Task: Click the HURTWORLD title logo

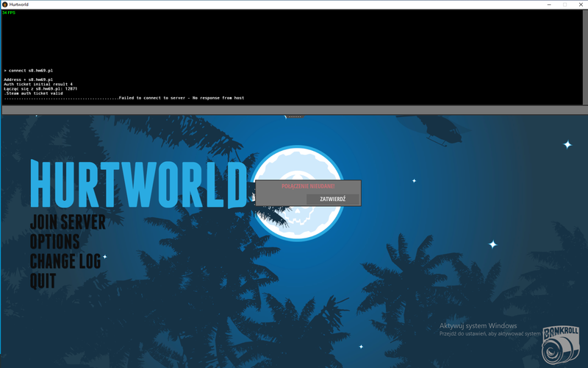Action: coord(139,184)
